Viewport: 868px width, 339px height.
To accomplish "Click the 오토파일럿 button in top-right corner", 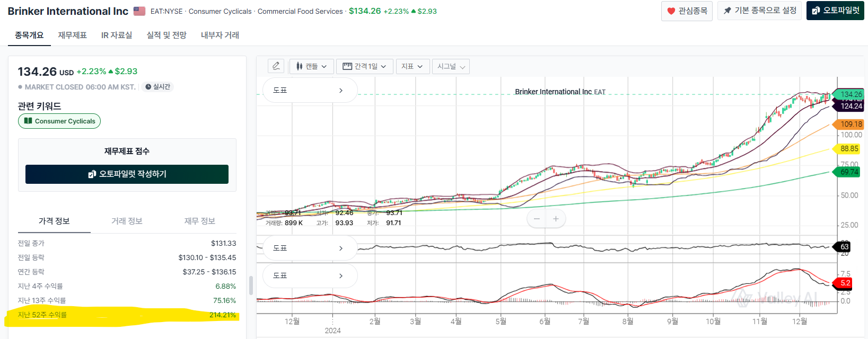I will pyautogui.click(x=835, y=11).
